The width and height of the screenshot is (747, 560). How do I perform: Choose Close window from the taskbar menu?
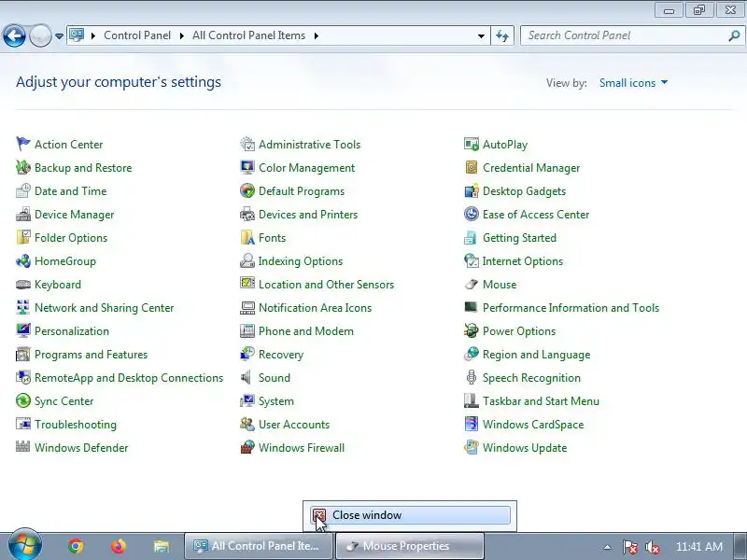410,515
